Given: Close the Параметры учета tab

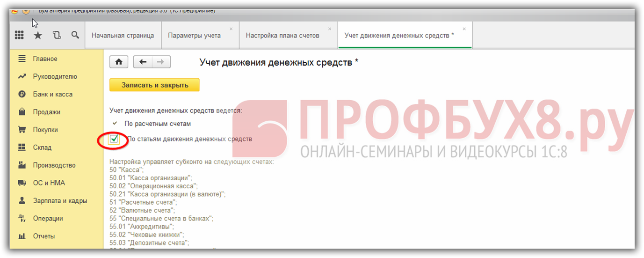Looking at the screenshot, I should 231,29.
